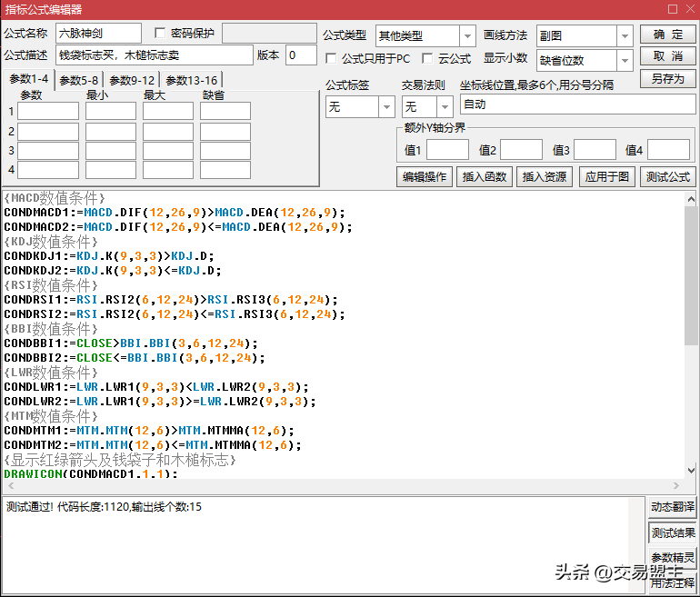Check the 云公式 option
This screenshot has width=700, height=597.
[427, 58]
